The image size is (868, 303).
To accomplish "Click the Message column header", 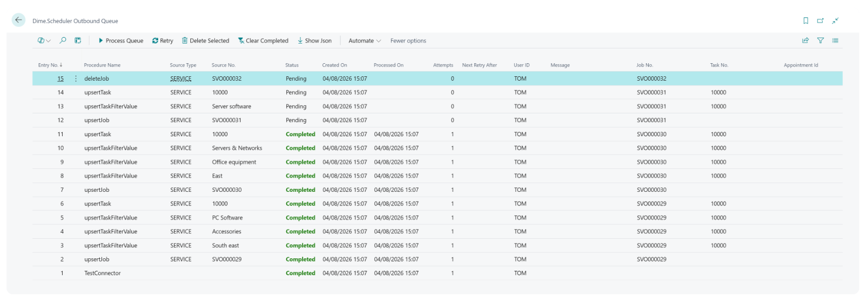I will pyautogui.click(x=560, y=65).
